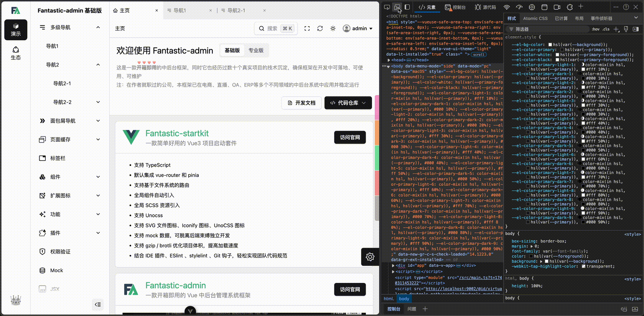Click the inspect element picker icon
The image size is (644, 316).
[387, 7]
